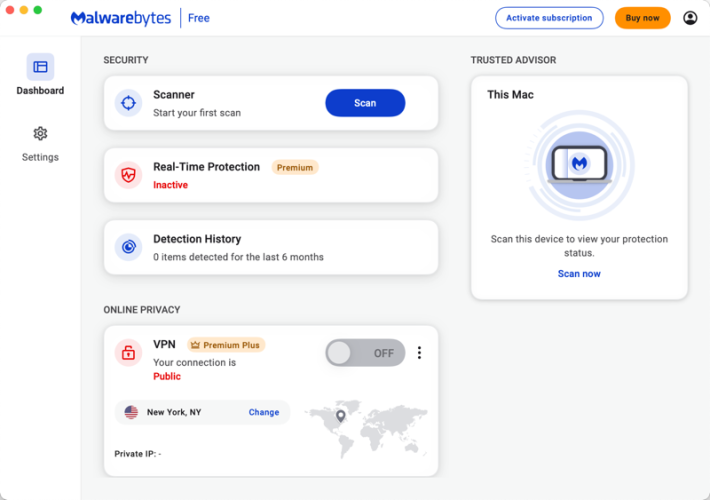Open the Detection History card title
Viewport: 710px width, 500px height.
pyautogui.click(x=197, y=239)
